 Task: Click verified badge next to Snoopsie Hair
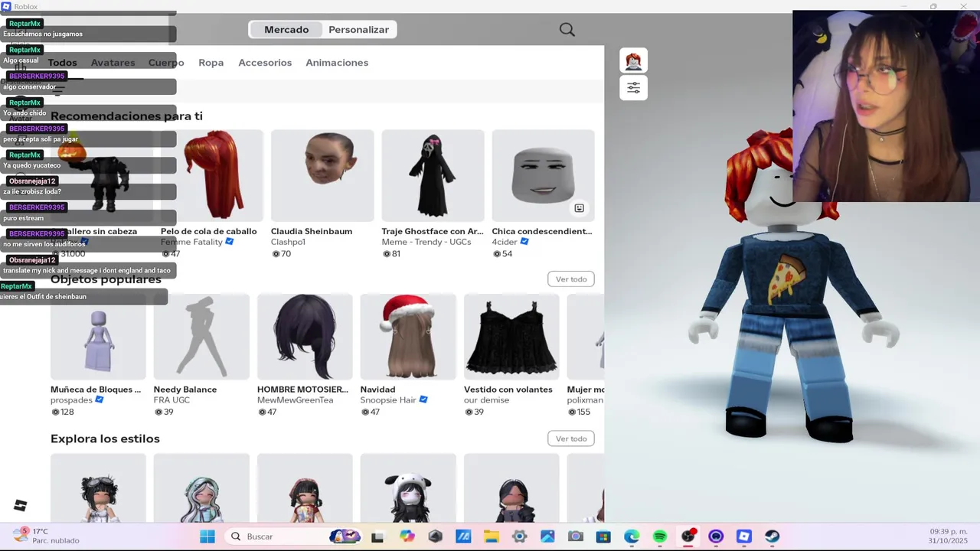click(423, 399)
